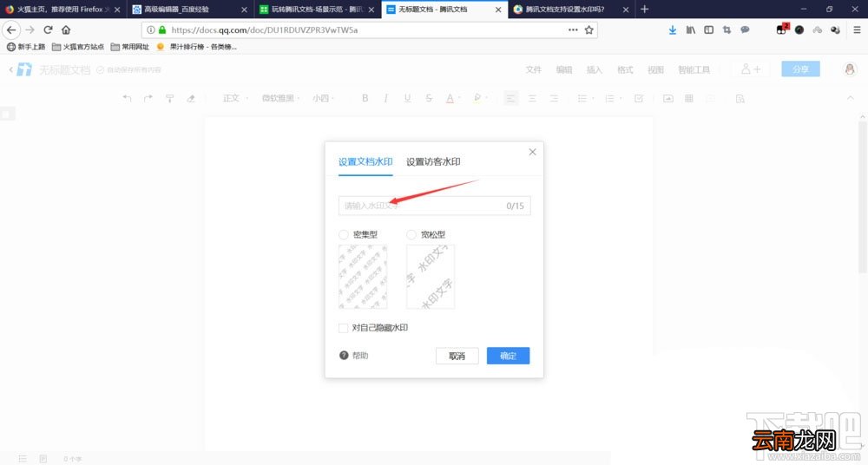Viewport: 868px width, 465px height.
Task: Check the 对自己隐藏水印 checkbox
Action: 343,328
